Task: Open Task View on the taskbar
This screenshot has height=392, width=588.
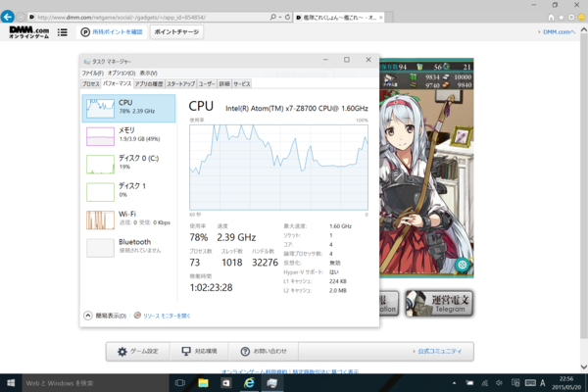Action: click(180, 383)
